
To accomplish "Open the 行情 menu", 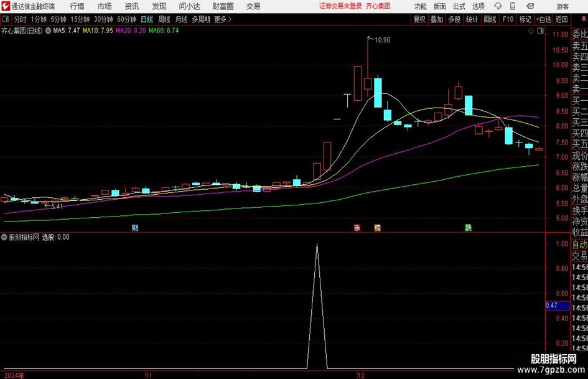I will [77, 6].
